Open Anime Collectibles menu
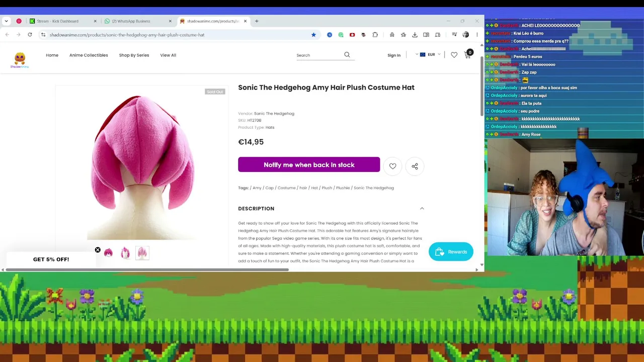This screenshot has width=644, height=362. pyautogui.click(x=89, y=55)
